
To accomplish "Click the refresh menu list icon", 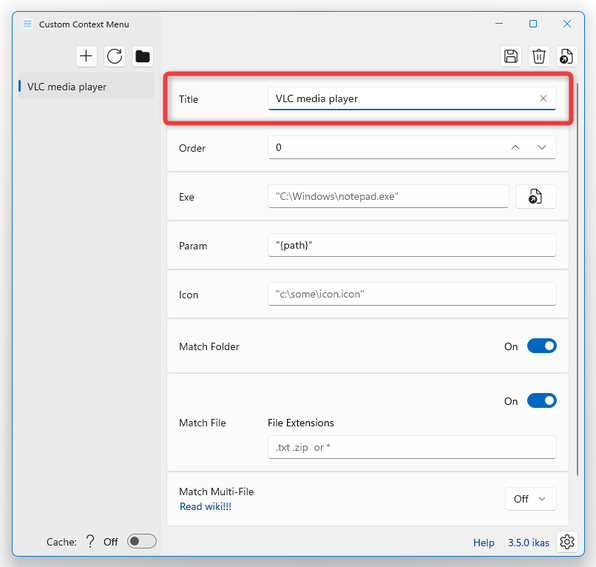I will (114, 56).
